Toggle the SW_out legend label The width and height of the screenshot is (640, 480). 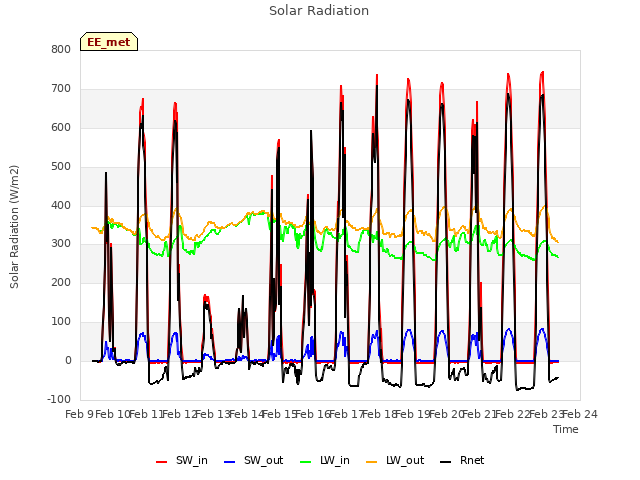264,460
